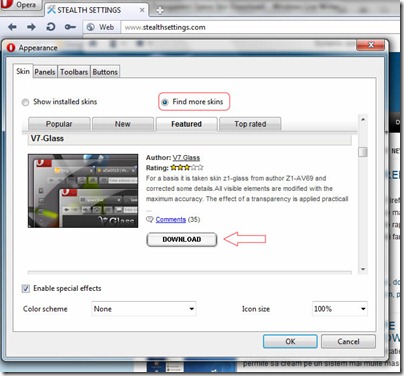Select Show installed skins radio button

tap(25, 102)
